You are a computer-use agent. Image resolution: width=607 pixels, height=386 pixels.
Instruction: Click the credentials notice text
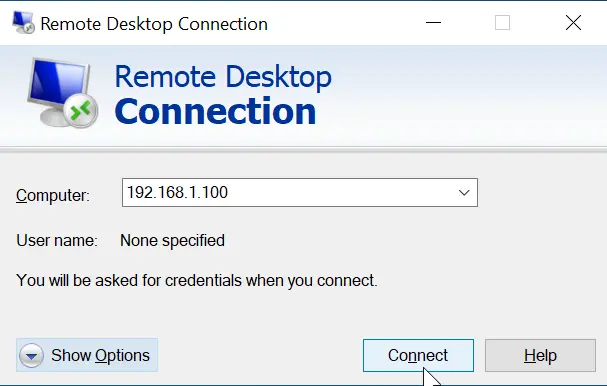tap(197, 281)
